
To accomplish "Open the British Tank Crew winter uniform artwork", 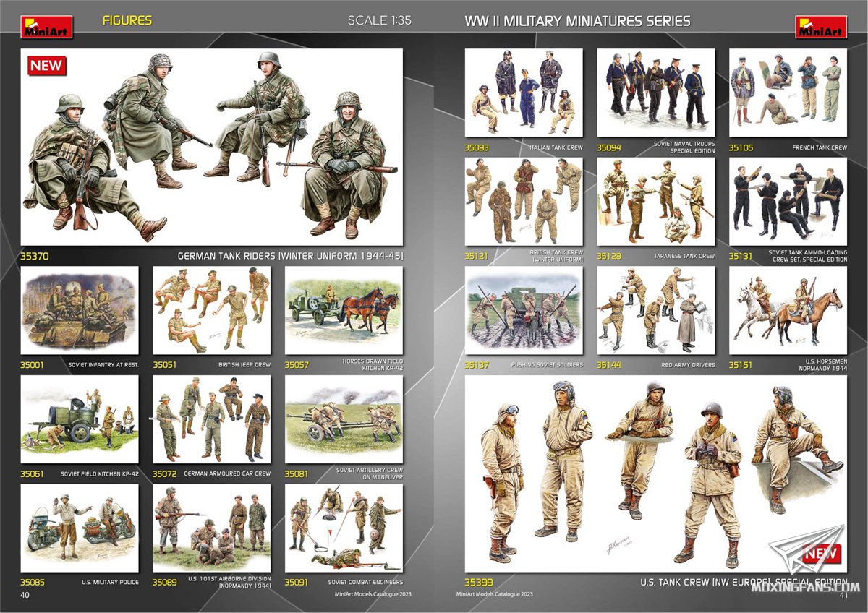I will 524,202.
